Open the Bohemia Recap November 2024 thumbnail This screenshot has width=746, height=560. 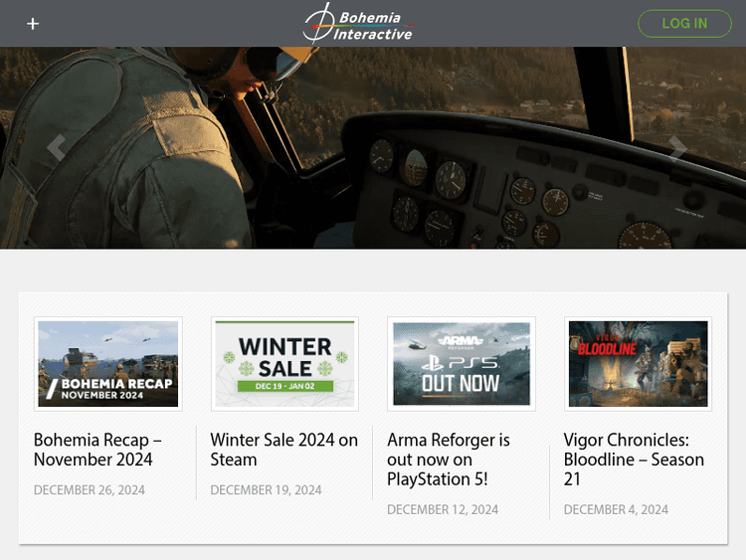click(x=107, y=364)
